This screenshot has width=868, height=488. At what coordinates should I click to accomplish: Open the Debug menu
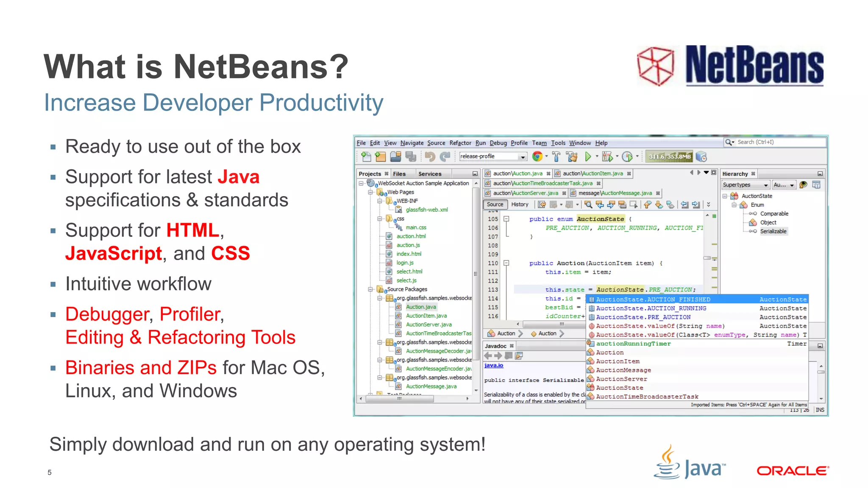[x=498, y=143]
